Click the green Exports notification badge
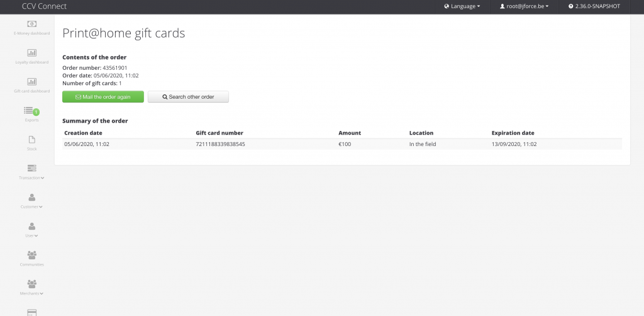Image resolution: width=644 pixels, height=316 pixels. click(x=36, y=112)
